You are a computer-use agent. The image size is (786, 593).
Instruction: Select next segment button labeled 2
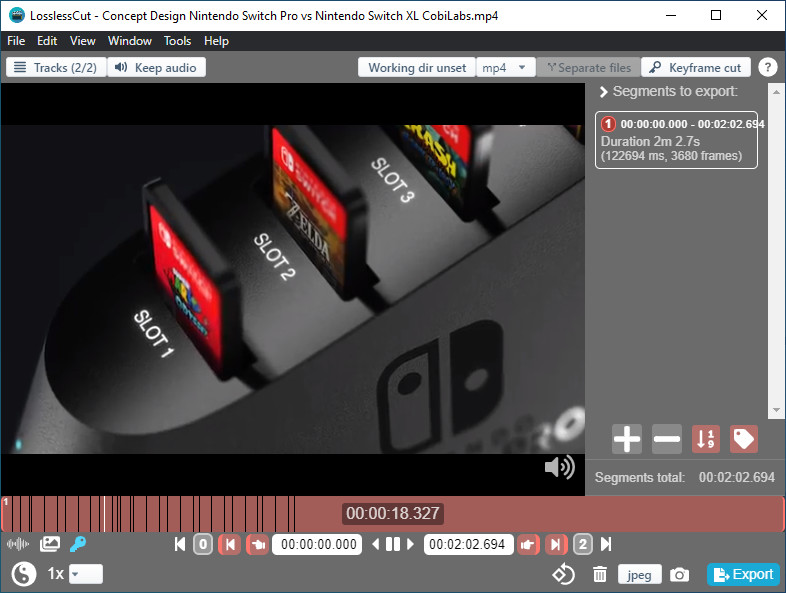582,544
